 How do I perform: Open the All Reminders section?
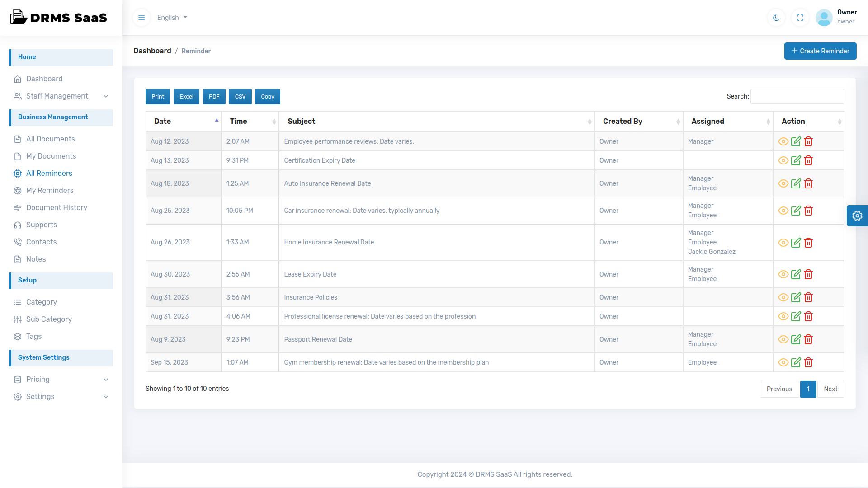pyautogui.click(x=49, y=173)
